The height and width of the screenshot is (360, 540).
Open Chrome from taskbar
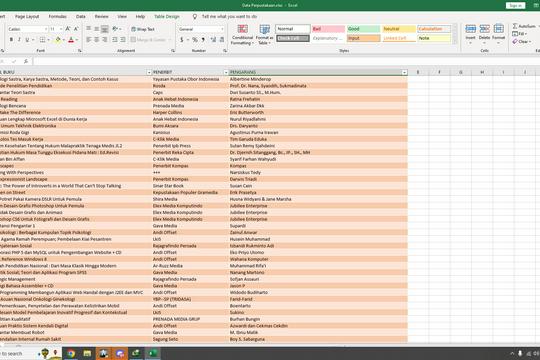[x=71, y=353]
